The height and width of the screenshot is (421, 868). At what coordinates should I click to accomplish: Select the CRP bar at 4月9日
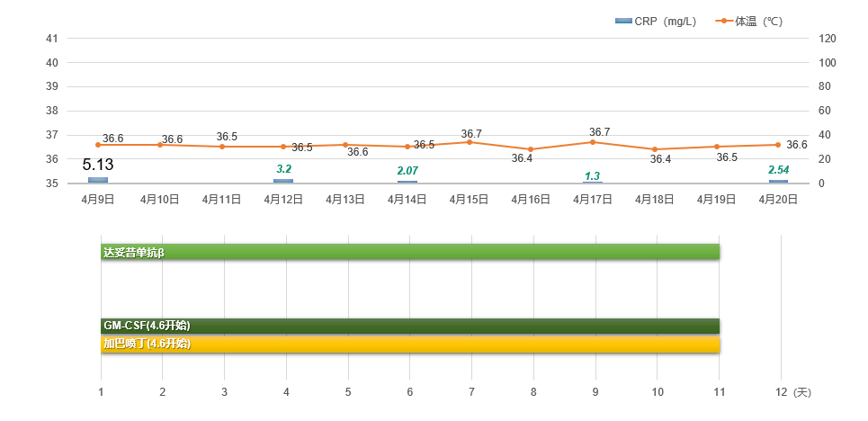point(98,180)
